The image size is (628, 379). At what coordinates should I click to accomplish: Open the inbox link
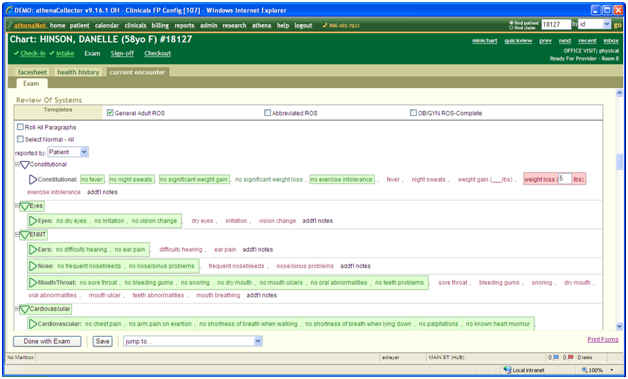click(611, 41)
